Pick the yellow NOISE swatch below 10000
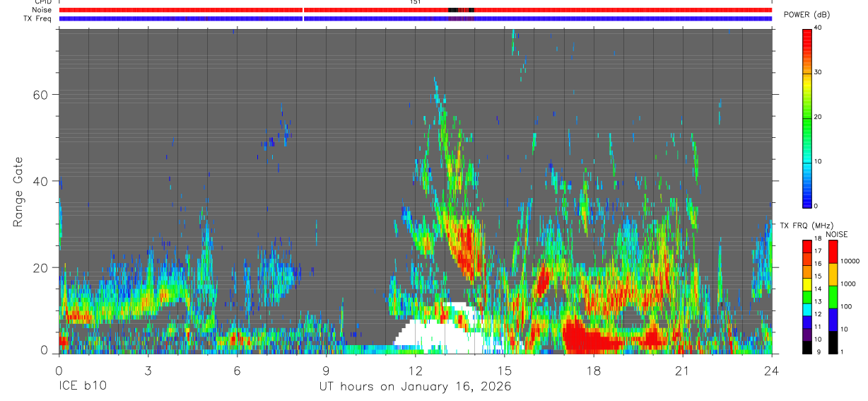 coord(833,274)
